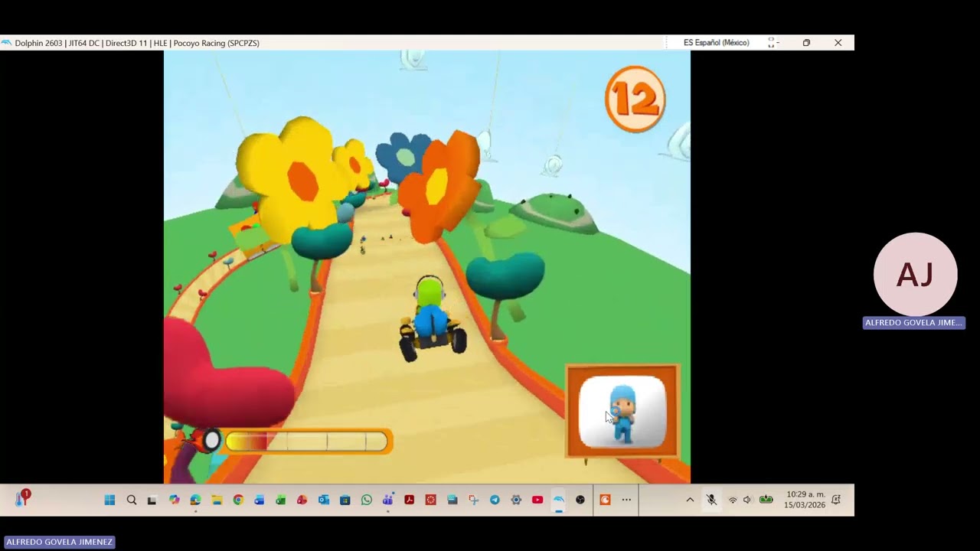Click Pocoyo's kart on the track
The width and height of the screenshot is (980, 551).
point(433,321)
